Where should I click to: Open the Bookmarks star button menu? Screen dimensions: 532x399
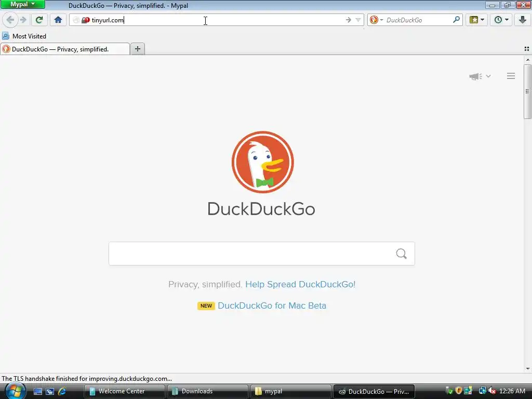click(477, 20)
